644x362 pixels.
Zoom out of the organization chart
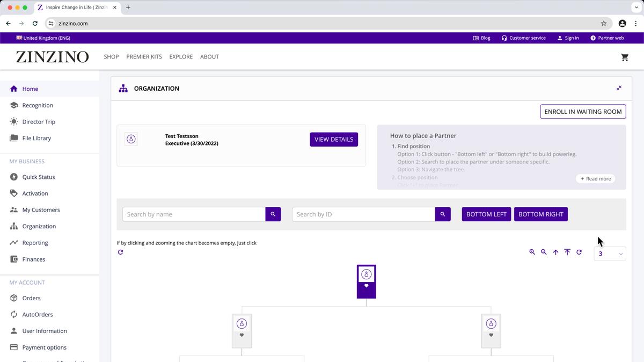544,252
